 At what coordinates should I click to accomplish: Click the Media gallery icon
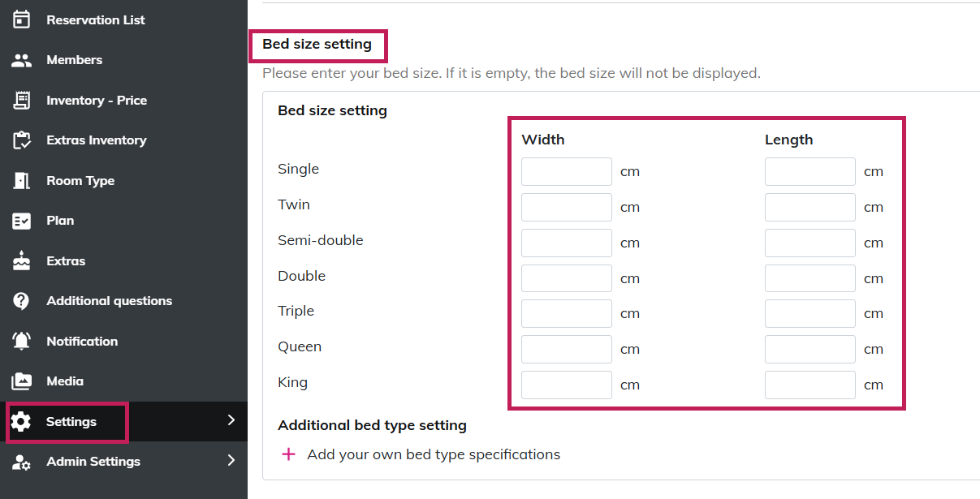(22, 381)
